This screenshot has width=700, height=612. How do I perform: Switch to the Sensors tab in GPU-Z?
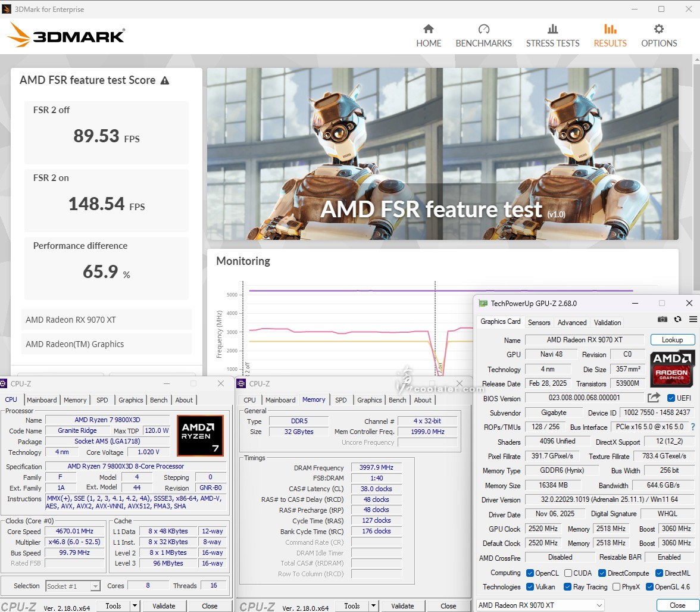tap(539, 322)
